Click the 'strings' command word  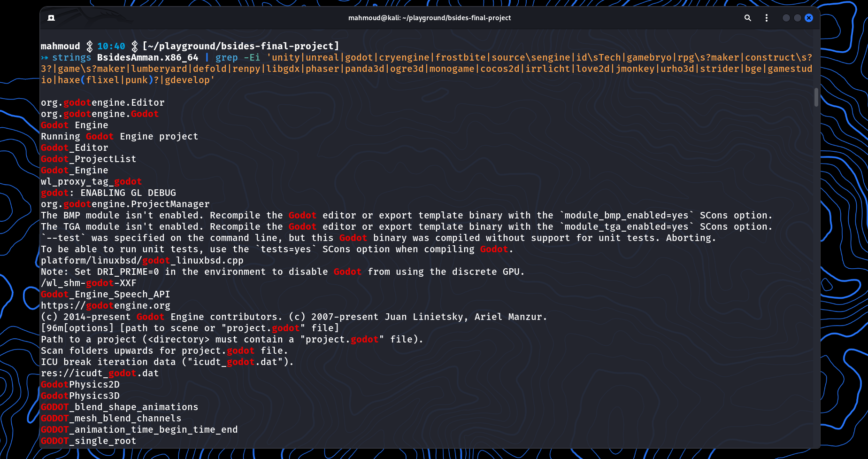pos(71,57)
